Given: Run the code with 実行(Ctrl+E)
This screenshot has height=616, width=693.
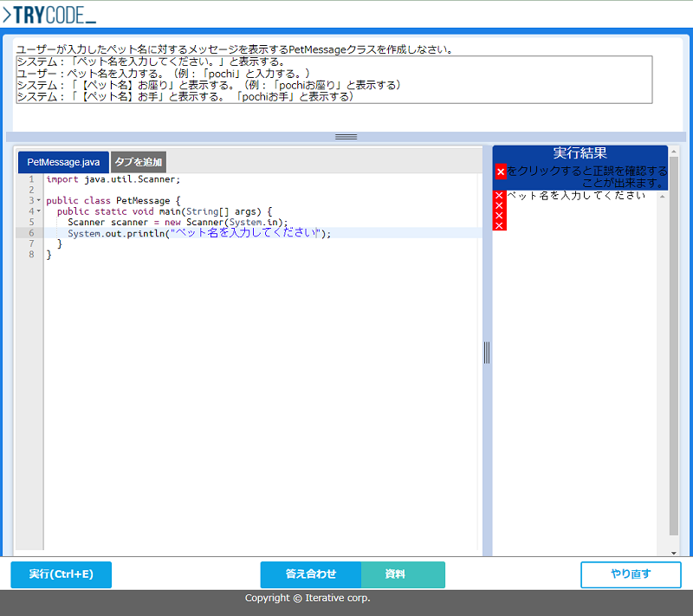Looking at the screenshot, I should tap(60, 574).
